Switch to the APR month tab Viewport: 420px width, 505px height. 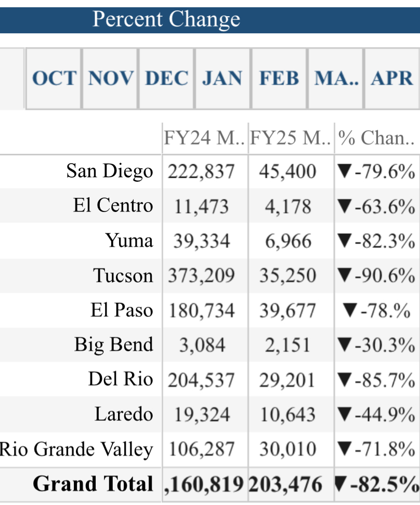point(392,78)
